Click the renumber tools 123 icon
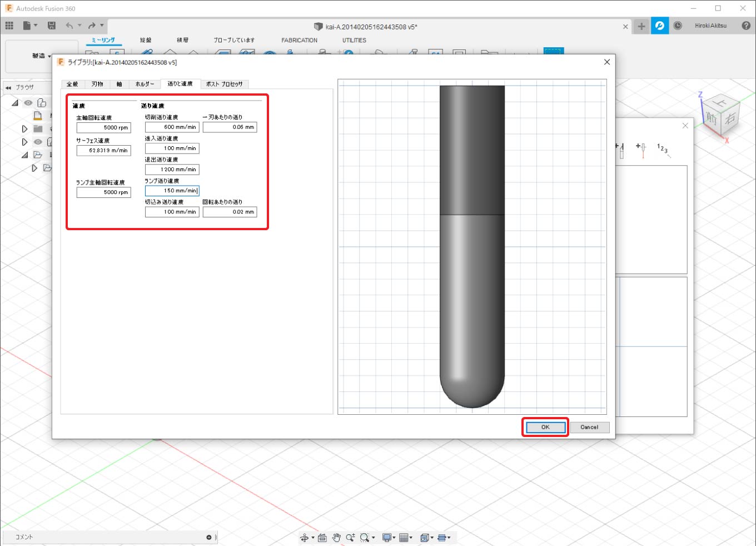This screenshot has height=546, width=756. tap(663, 149)
